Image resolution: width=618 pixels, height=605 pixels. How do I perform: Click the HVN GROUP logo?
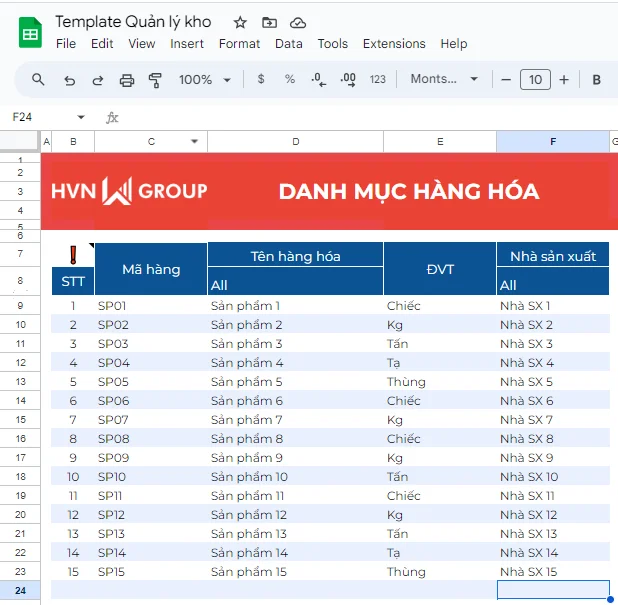(129, 191)
